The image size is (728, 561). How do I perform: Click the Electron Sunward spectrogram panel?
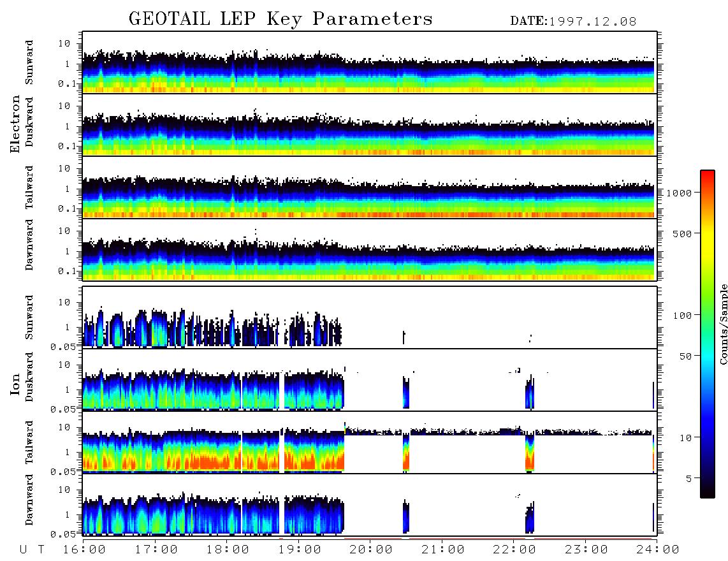click(370, 62)
